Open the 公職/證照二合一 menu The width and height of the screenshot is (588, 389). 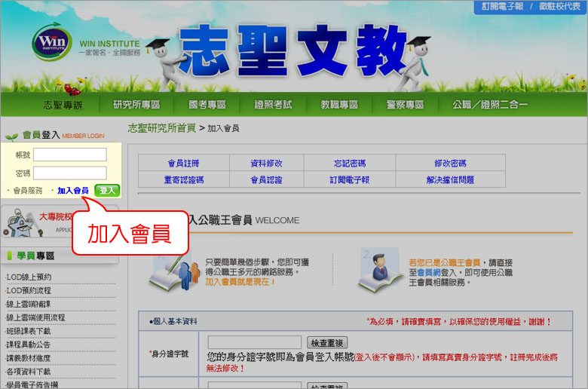point(490,104)
